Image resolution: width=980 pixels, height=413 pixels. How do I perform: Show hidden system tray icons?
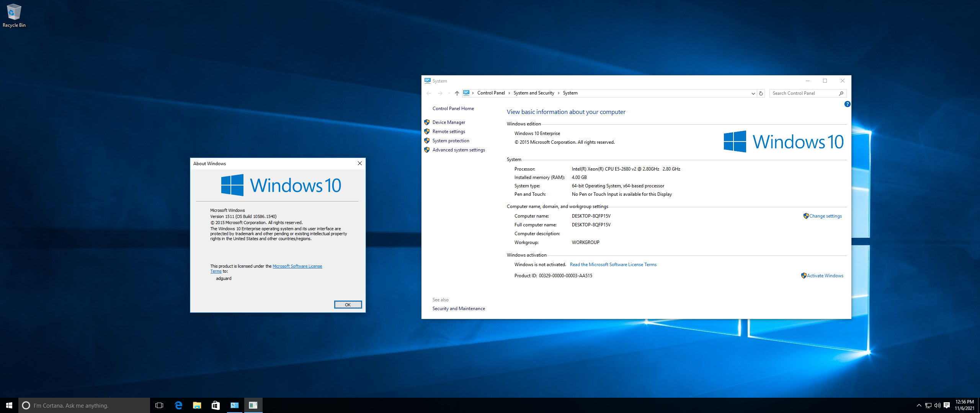919,405
